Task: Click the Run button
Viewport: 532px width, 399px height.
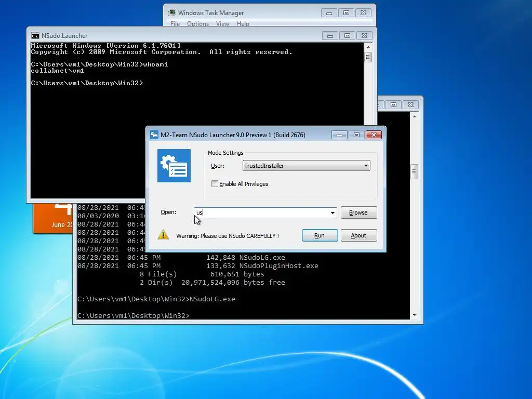Action: pyautogui.click(x=320, y=235)
